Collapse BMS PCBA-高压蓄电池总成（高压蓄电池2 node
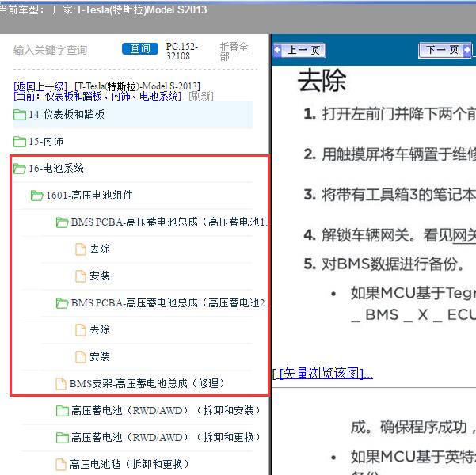 click(x=169, y=303)
